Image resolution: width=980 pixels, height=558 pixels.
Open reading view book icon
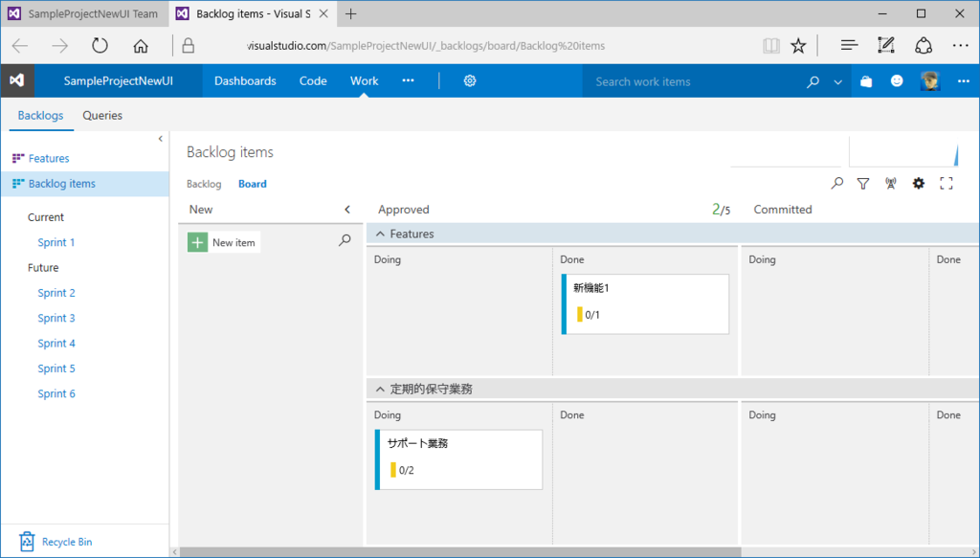(771, 46)
